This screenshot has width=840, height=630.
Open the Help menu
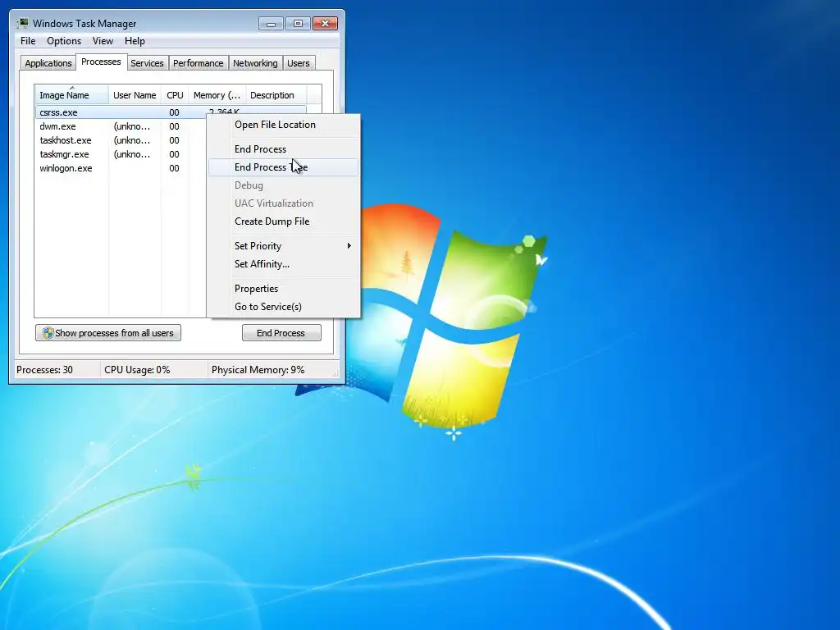coord(135,41)
